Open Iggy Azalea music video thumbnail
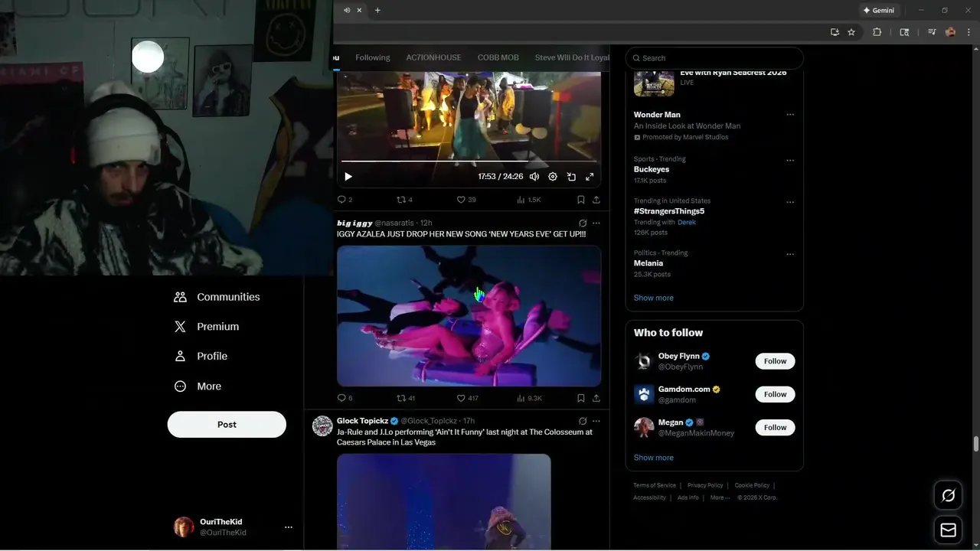The height and width of the screenshot is (551, 980). 469,316
